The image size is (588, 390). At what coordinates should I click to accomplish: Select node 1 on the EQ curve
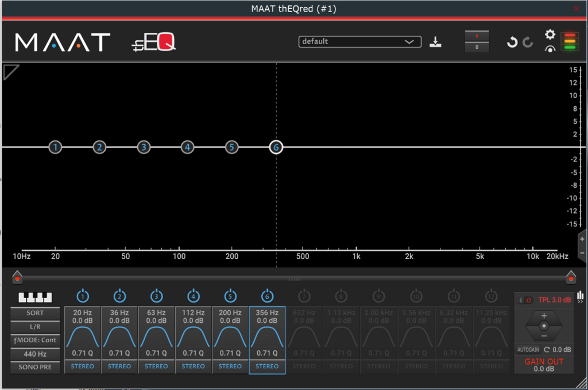(55, 147)
